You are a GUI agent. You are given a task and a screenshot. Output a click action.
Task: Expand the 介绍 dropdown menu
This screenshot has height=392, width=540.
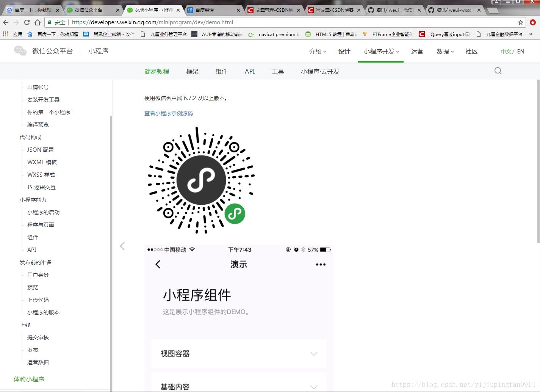click(x=318, y=52)
